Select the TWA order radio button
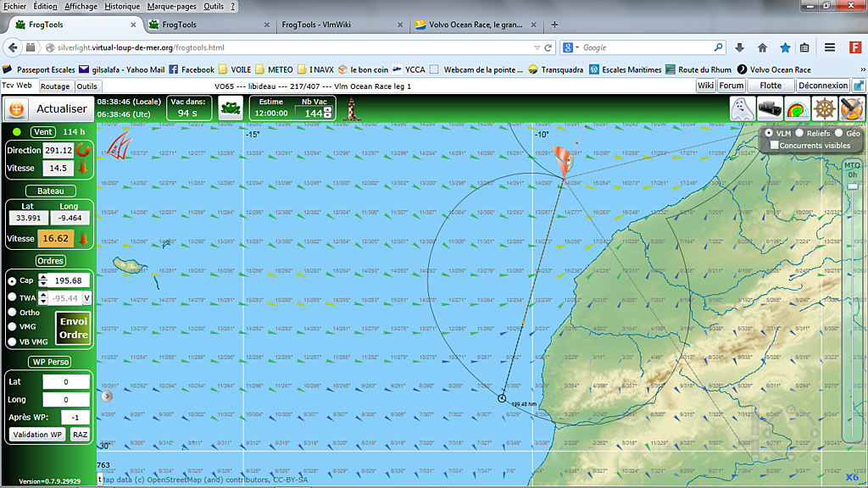The height and width of the screenshot is (488, 868). click(12, 297)
